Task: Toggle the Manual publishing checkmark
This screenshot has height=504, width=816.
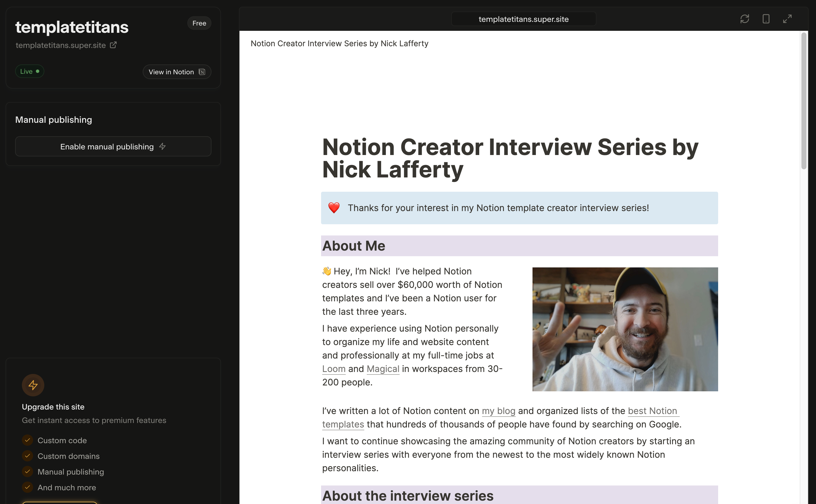Action: (27, 472)
